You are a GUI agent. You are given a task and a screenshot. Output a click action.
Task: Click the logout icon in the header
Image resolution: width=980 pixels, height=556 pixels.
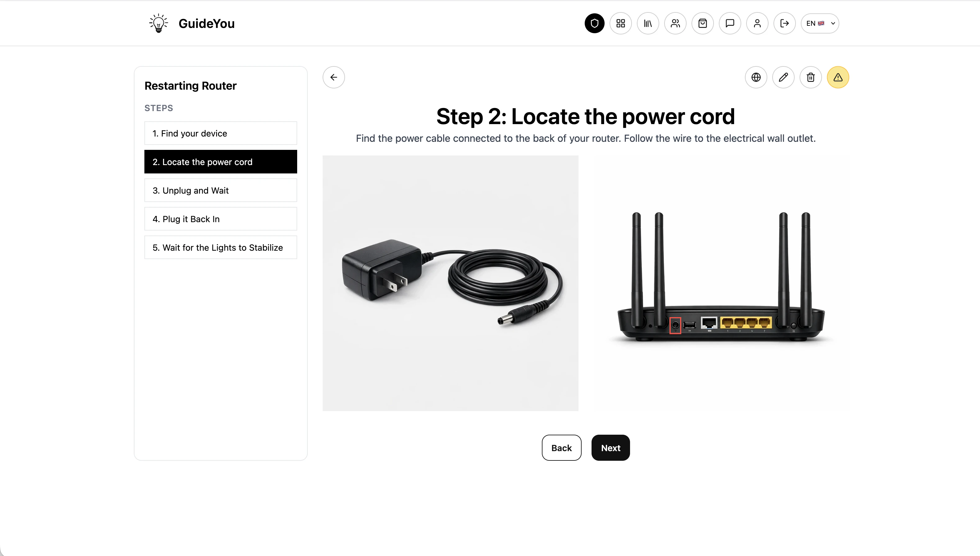784,23
